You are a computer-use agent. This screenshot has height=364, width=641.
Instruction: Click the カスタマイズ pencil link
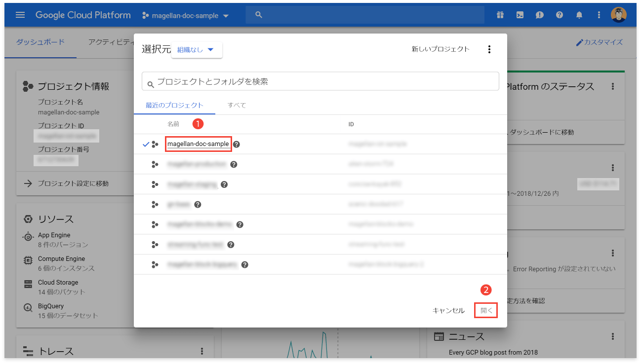[x=600, y=42]
